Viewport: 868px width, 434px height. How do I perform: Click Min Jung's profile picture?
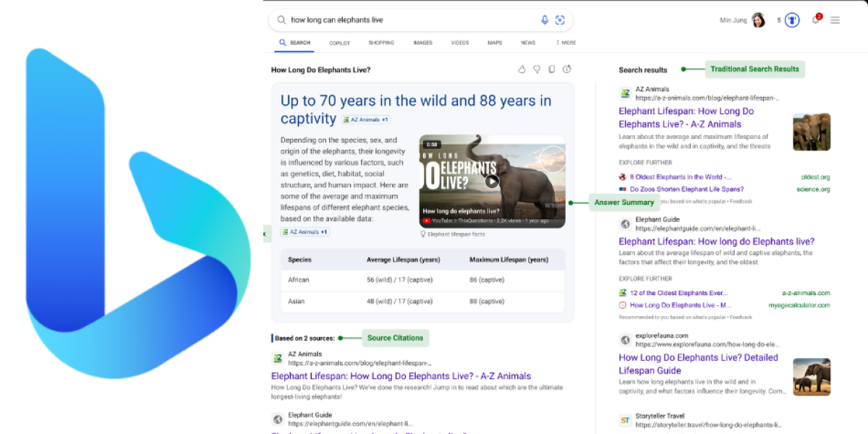[758, 20]
